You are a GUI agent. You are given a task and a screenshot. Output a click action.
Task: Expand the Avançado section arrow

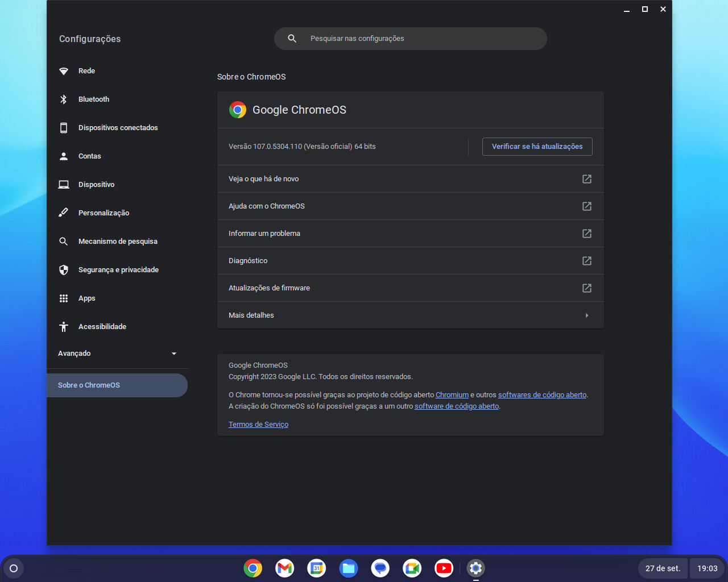click(174, 354)
